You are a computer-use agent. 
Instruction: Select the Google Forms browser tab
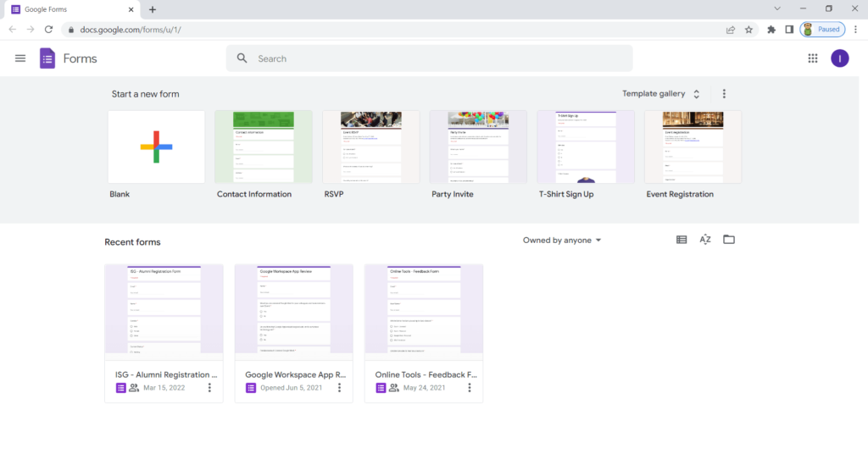(x=72, y=9)
